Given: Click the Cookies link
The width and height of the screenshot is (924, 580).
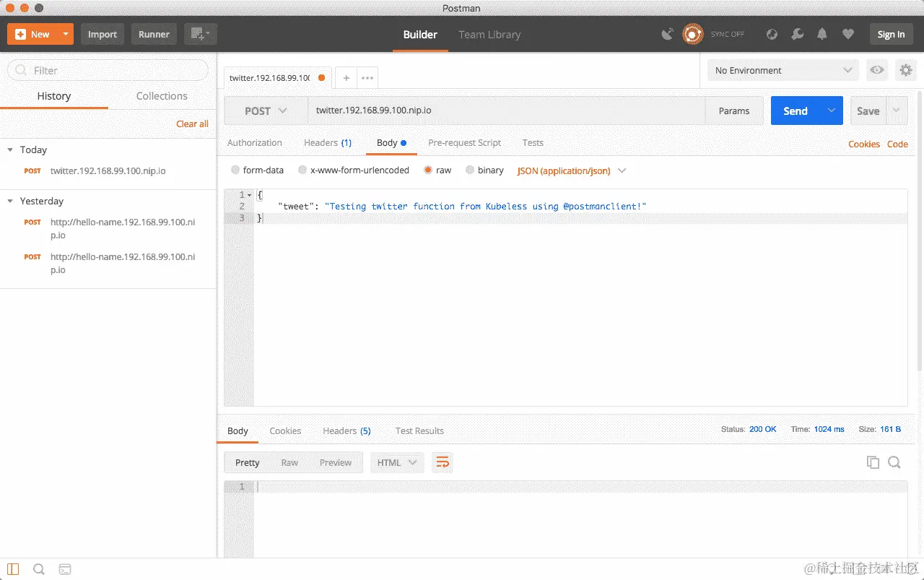Looking at the screenshot, I should click(x=864, y=144).
